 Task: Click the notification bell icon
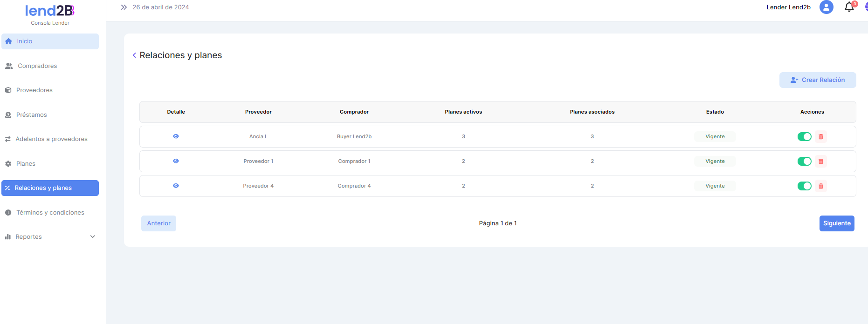pyautogui.click(x=849, y=7)
